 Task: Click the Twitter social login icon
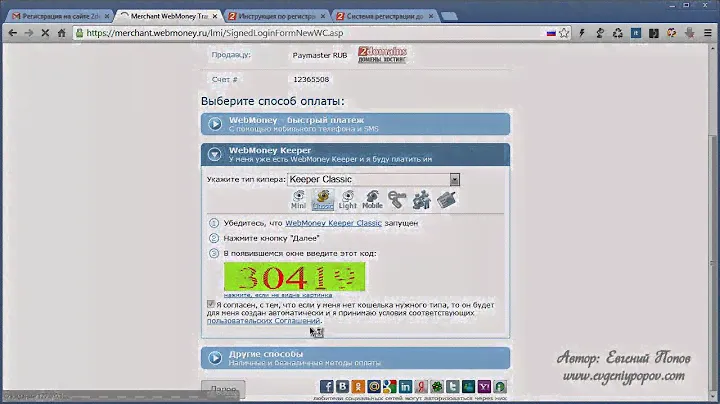(x=453, y=387)
